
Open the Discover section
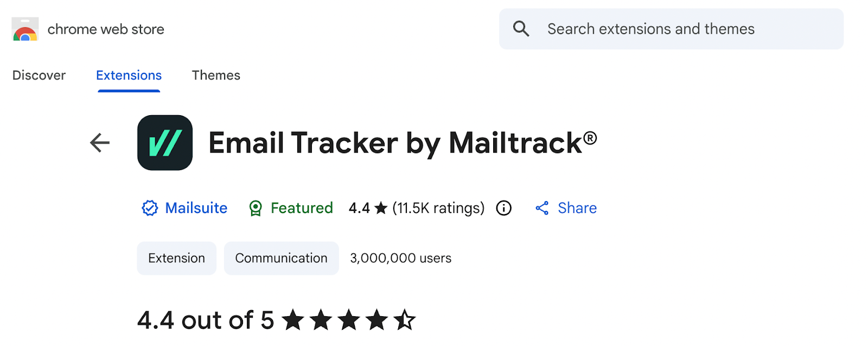39,75
